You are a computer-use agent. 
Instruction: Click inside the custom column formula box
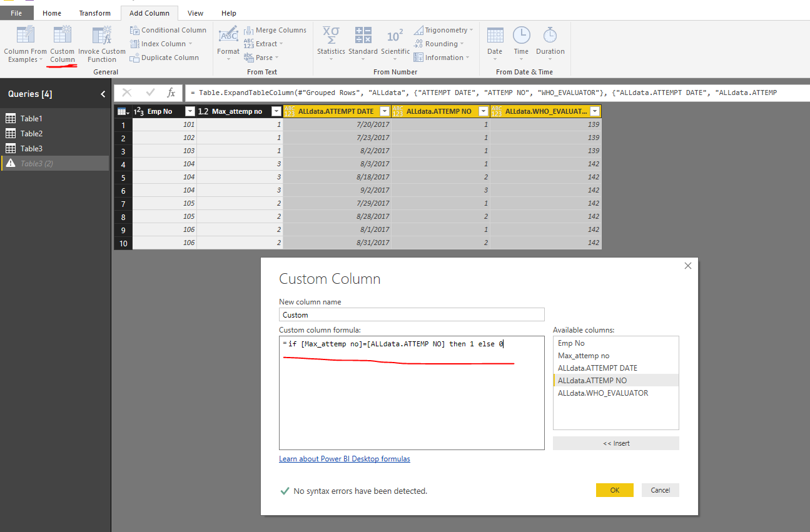coord(412,393)
